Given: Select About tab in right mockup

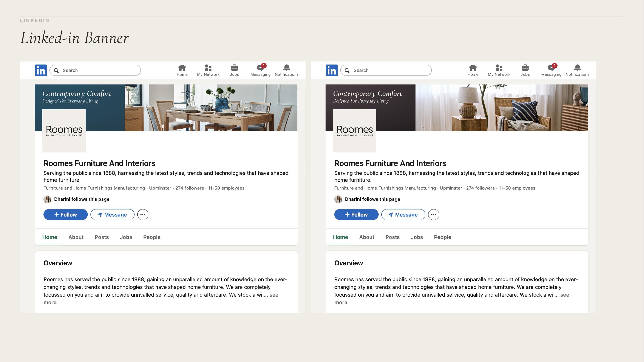Looking at the screenshot, I should pyautogui.click(x=367, y=237).
